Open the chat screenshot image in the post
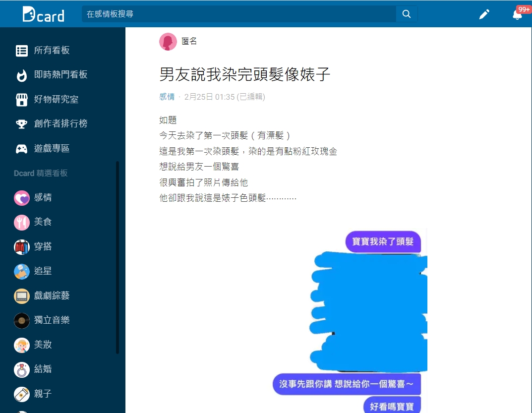Screen dimensions: 532x413 (x=350, y=320)
